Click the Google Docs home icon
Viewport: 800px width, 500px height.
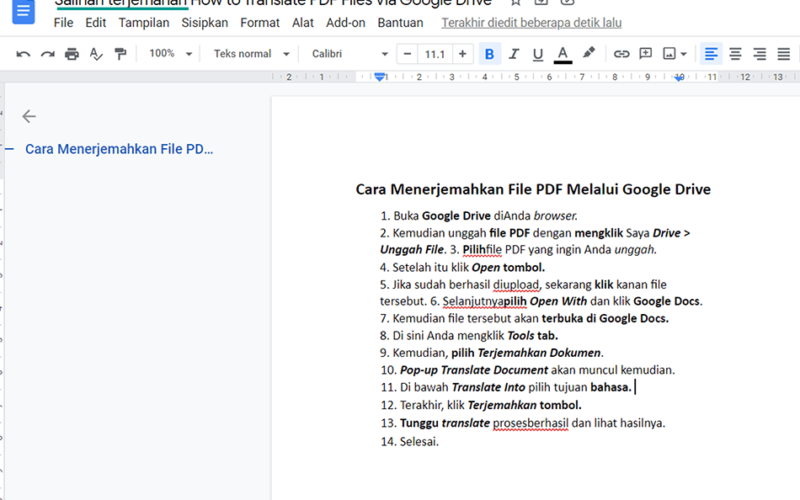[23, 11]
